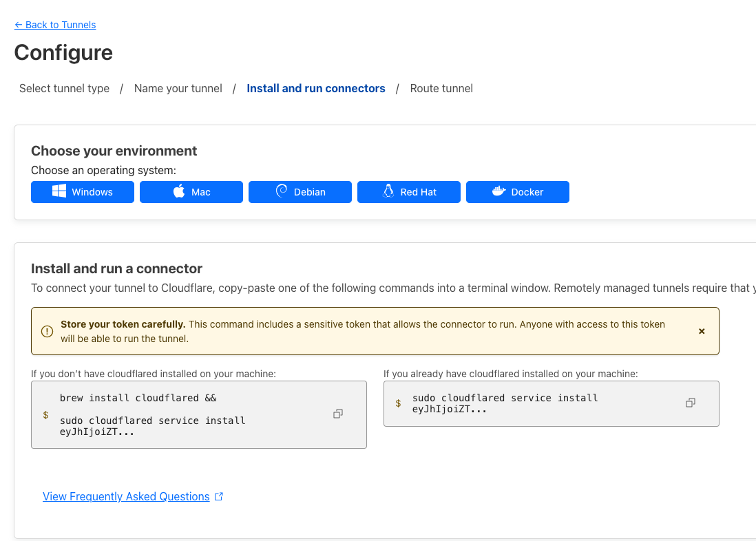756x541 pixels.
Task: Click the external link icon beside FAQ
Action: click(219, 496)
